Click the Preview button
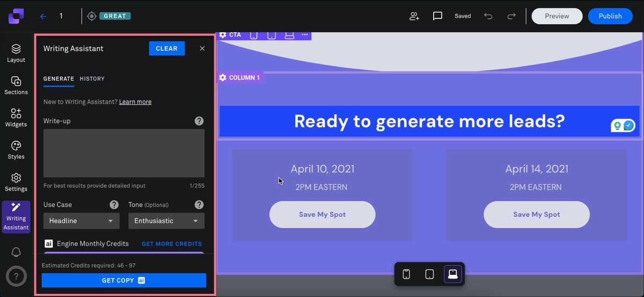The height and width of the screenshot is (297, 644). (x=557, y=16)
